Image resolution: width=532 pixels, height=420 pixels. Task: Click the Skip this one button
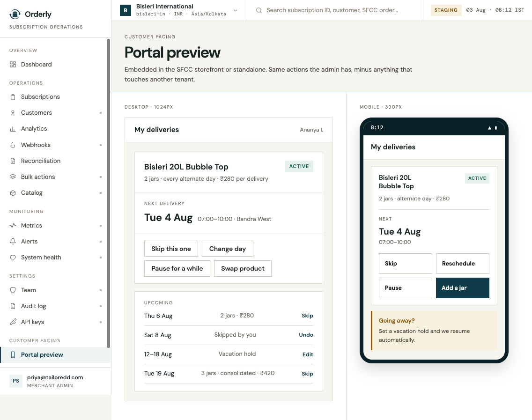[x=171, y=249]
